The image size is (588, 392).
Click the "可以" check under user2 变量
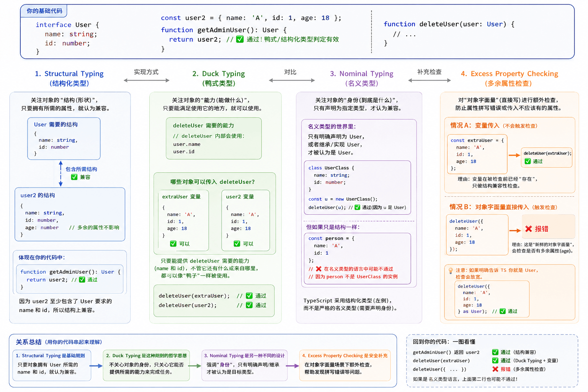click(x=237, y=243)
